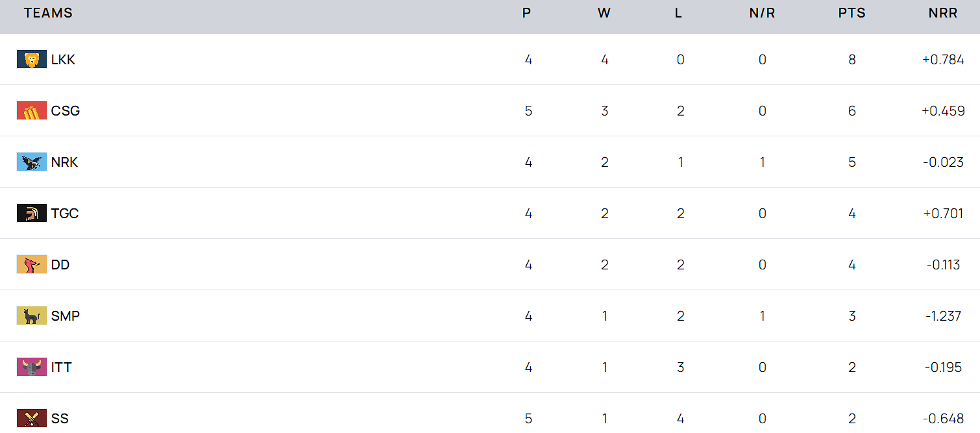Click the CSG red team logo

(31, 111)
